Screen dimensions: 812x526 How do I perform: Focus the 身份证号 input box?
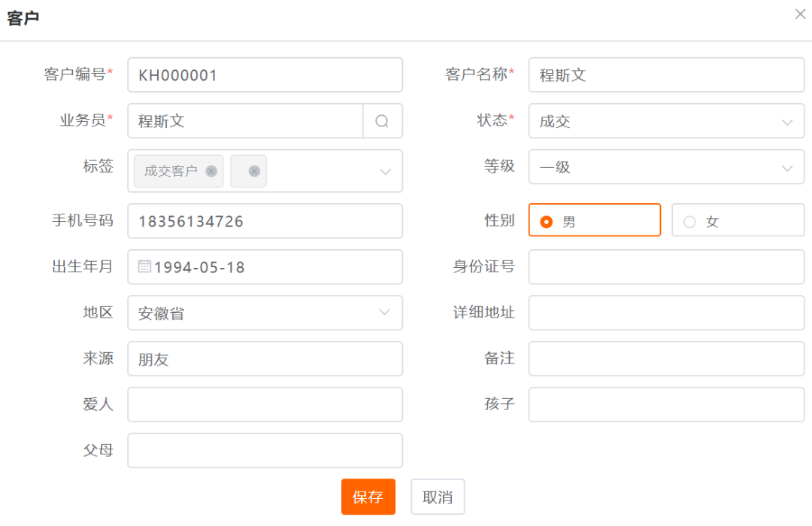click(x=666, y=266)
